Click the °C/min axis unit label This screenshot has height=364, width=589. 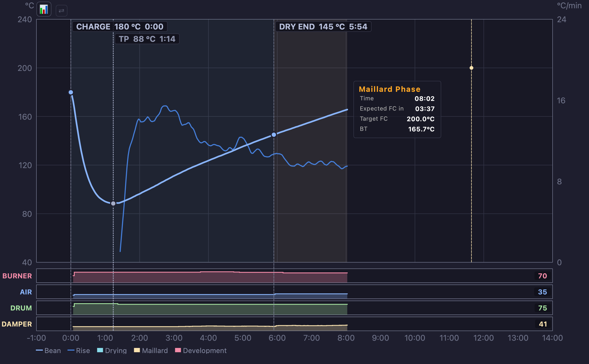[569, 6]
